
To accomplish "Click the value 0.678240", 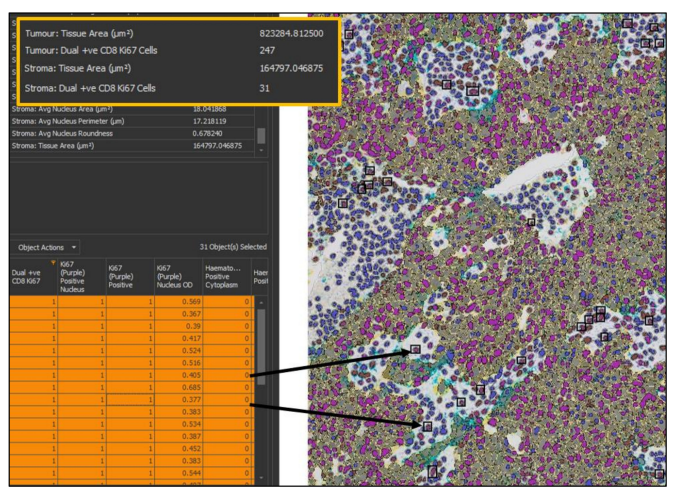I will 207,133.
